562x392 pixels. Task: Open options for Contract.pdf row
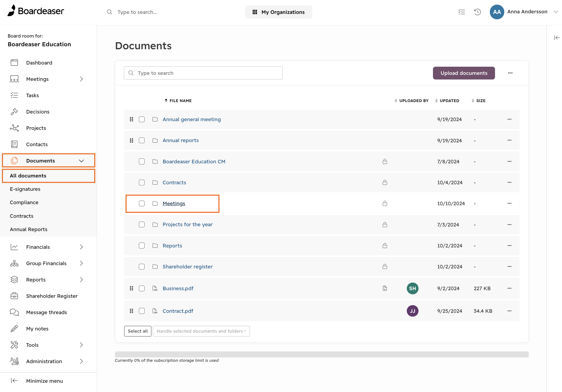[509, 311]
